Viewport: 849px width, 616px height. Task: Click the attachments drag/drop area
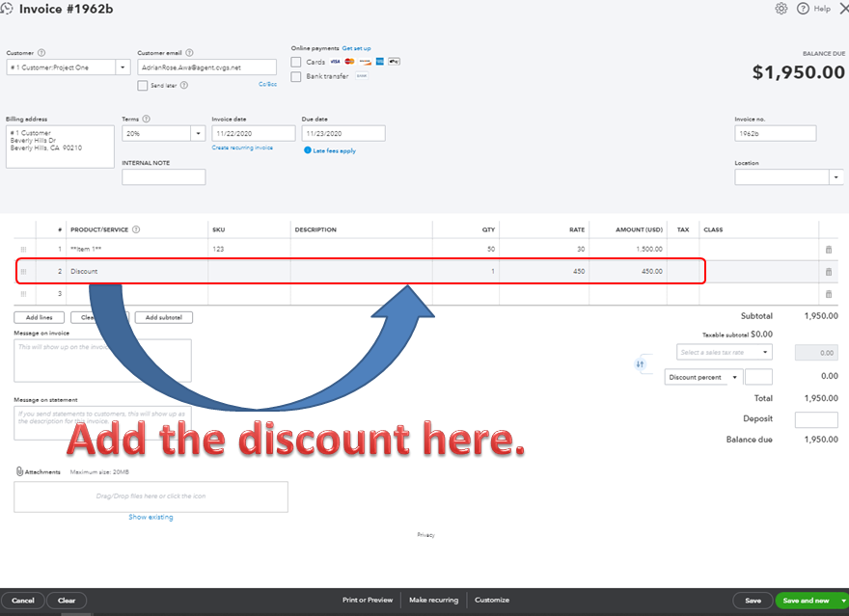point(151,496)
